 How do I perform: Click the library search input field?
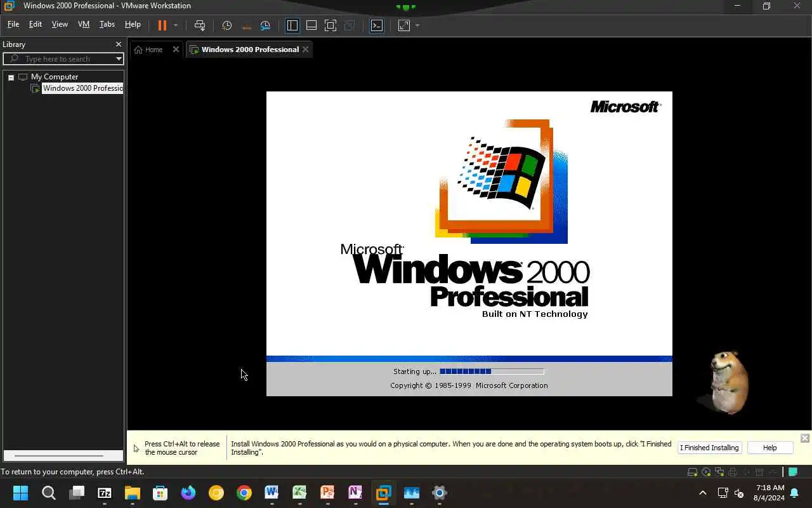62,58
